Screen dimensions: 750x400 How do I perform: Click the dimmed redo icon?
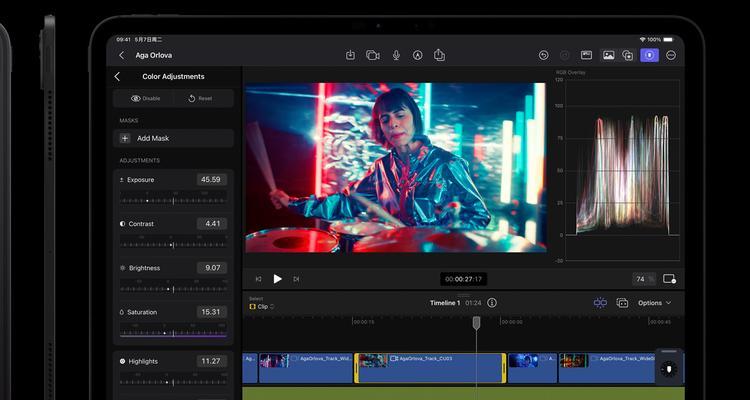click(565, 56)
